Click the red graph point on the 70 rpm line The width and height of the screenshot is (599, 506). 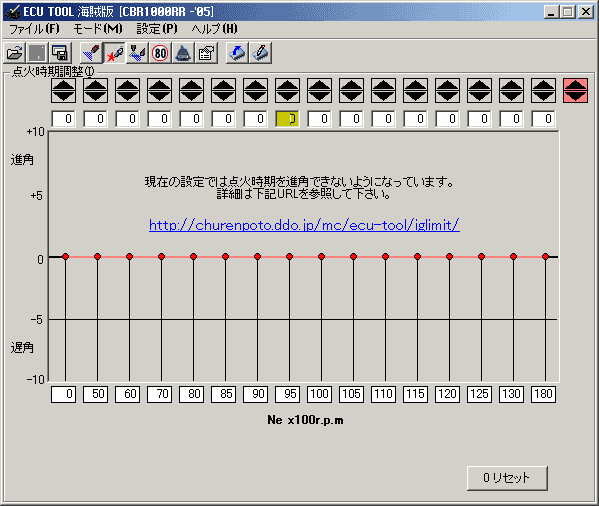[x=161, y=256]
